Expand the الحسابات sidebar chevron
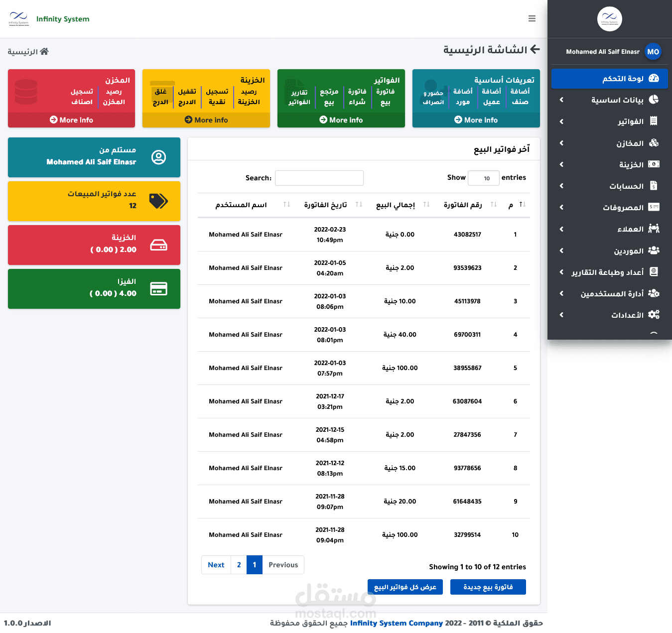This screenshot has width=672, height=633. 561,186
